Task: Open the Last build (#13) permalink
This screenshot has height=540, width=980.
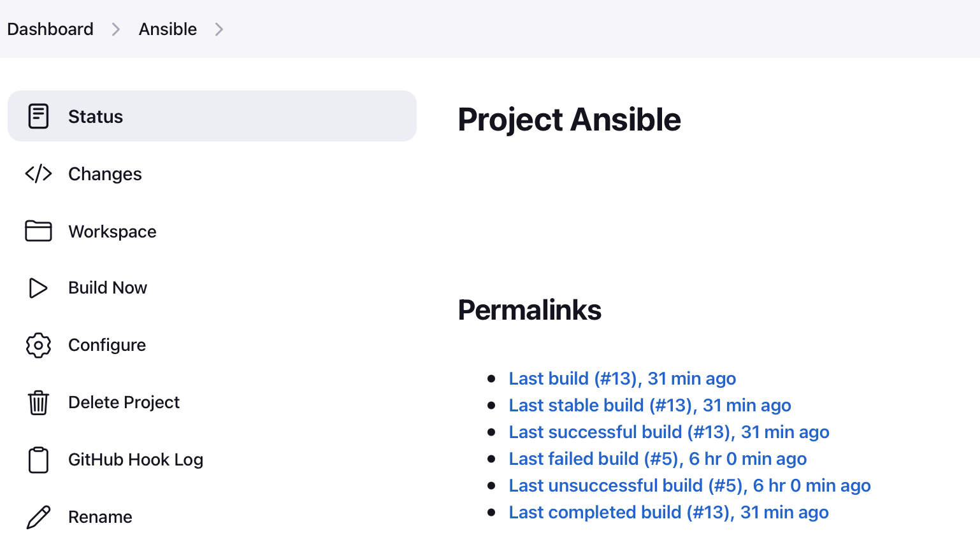Action: point(622,378)
